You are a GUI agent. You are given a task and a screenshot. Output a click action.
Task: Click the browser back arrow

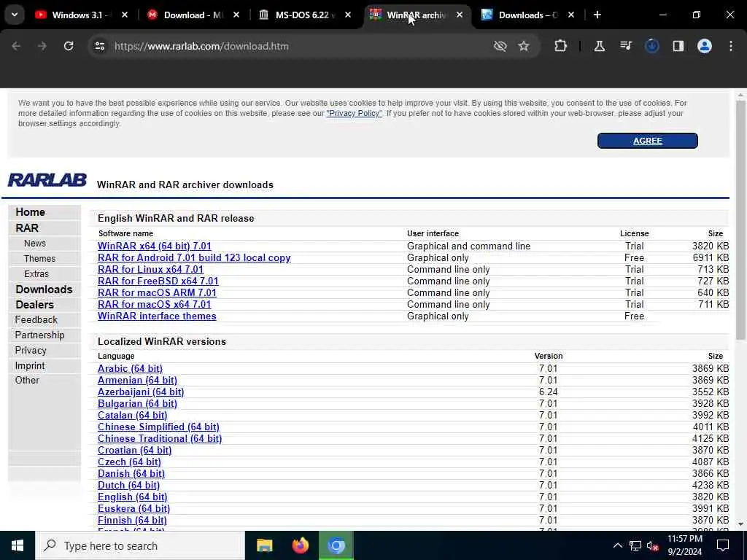pos(16,46)
